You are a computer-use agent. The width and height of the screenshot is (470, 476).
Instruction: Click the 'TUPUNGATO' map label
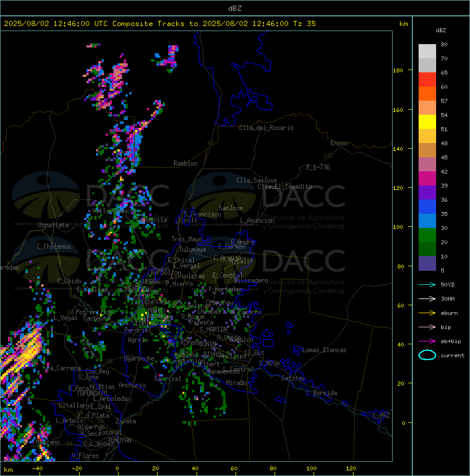click(x=92, y=393)
